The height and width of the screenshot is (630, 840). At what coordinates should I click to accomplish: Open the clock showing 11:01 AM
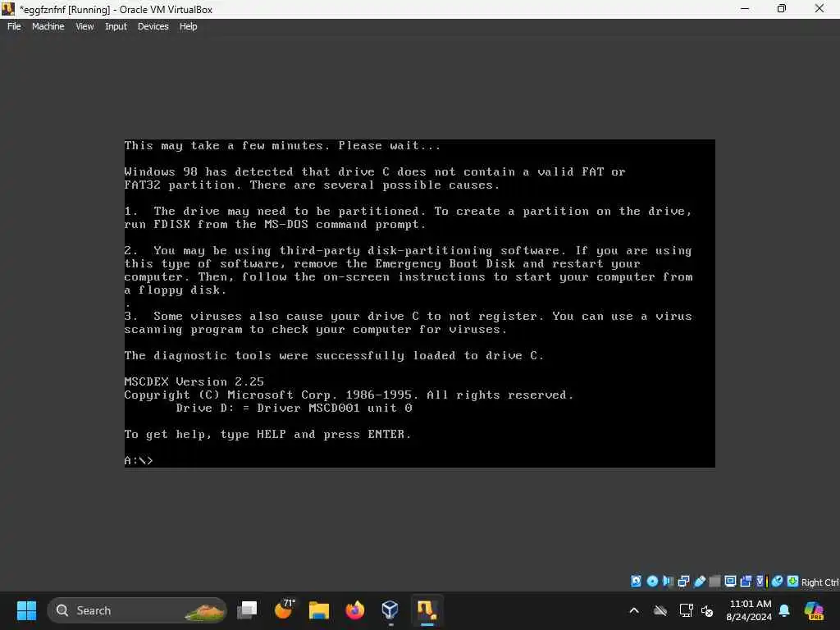point(749,610)
